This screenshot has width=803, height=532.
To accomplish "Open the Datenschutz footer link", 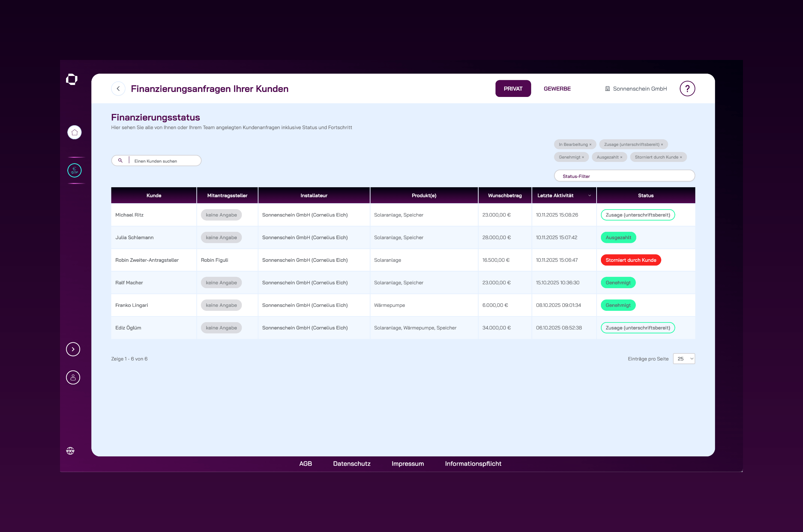I will tap(351, 463).
